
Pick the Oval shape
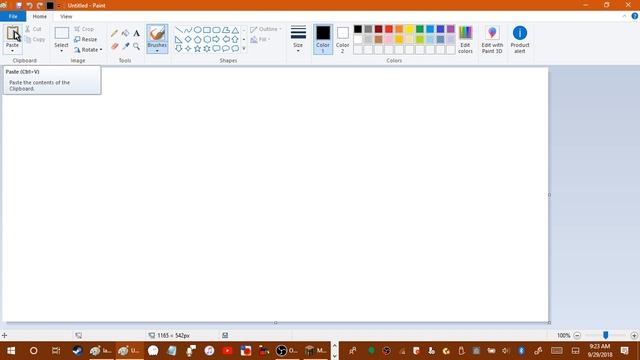tap(198, 30)
